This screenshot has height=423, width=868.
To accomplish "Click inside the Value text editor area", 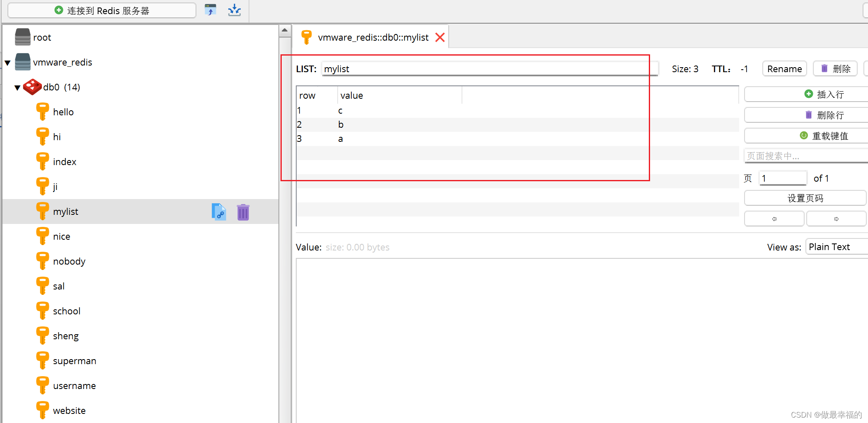I will pyautogui.click(x=582, y=340).
